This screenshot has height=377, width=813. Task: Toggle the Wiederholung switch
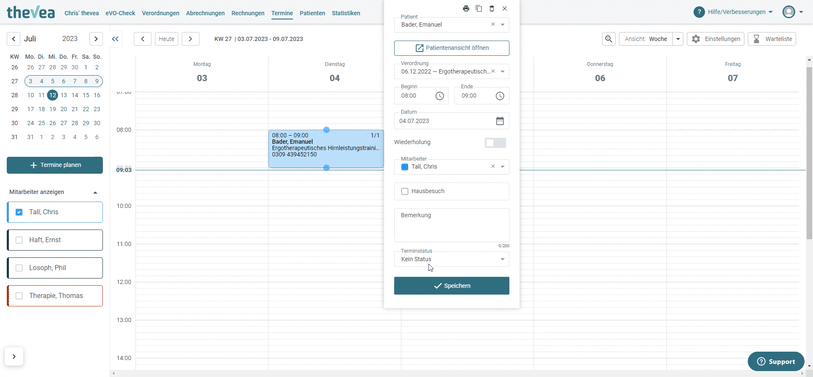point(495,143)
